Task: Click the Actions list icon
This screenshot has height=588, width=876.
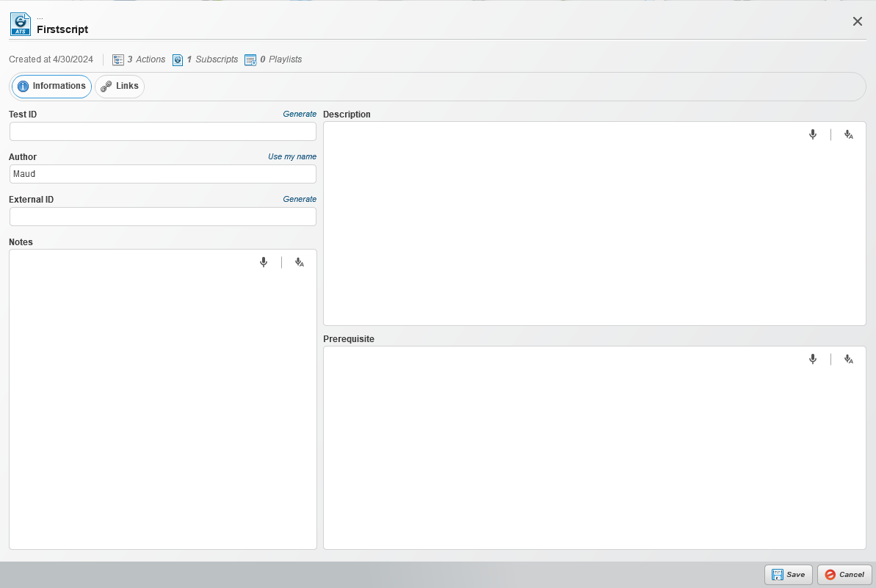Action: coord(118,59)
